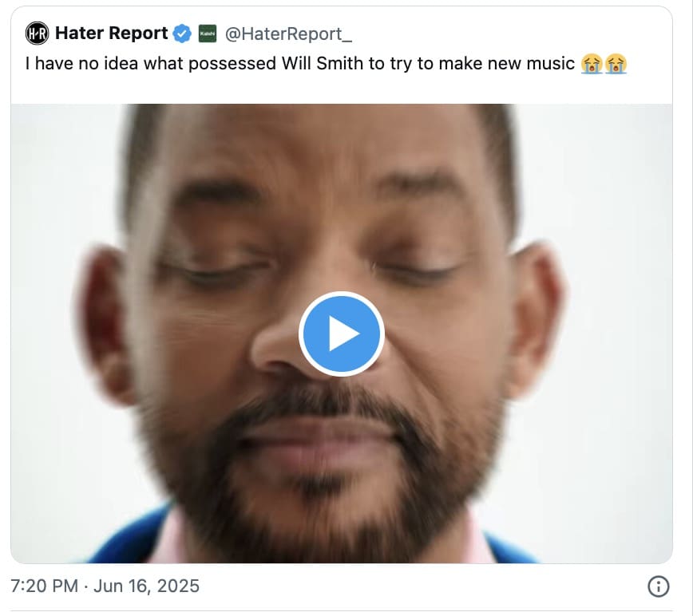The width and height of the screenshot is (693, 616).
Task: Click the Hater Report display name
Action: click(113, 34)
